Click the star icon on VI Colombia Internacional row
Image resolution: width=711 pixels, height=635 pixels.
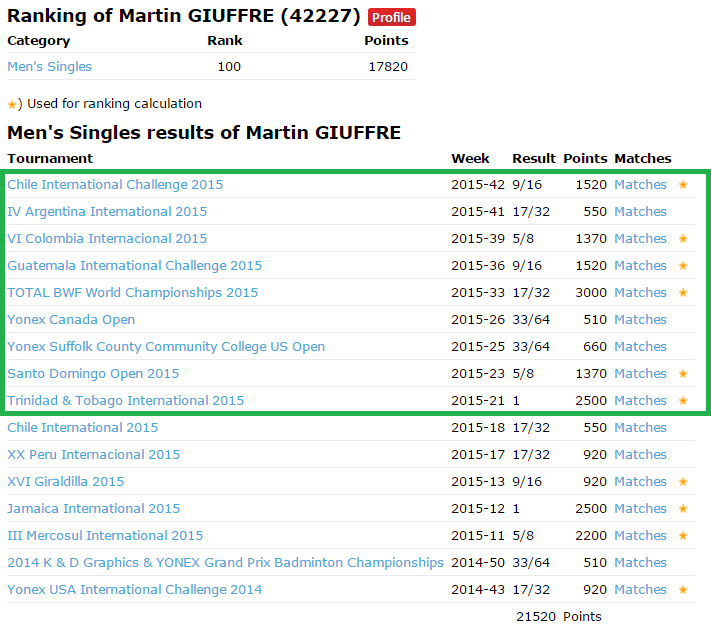click(x=683, y=239)
